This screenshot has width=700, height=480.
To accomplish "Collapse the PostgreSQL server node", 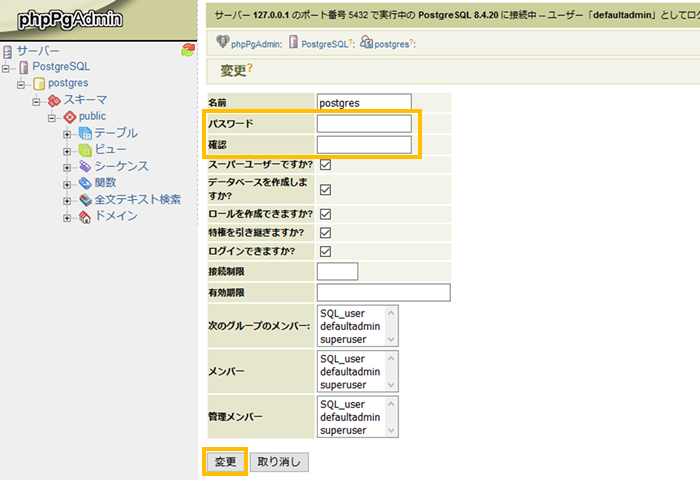I will [5, 68].
